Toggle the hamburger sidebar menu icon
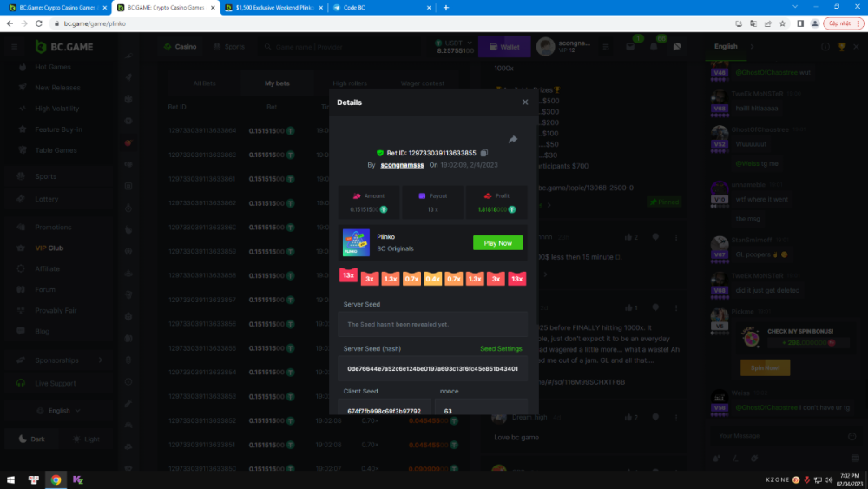Screen dimensions: 868x489 14,47
